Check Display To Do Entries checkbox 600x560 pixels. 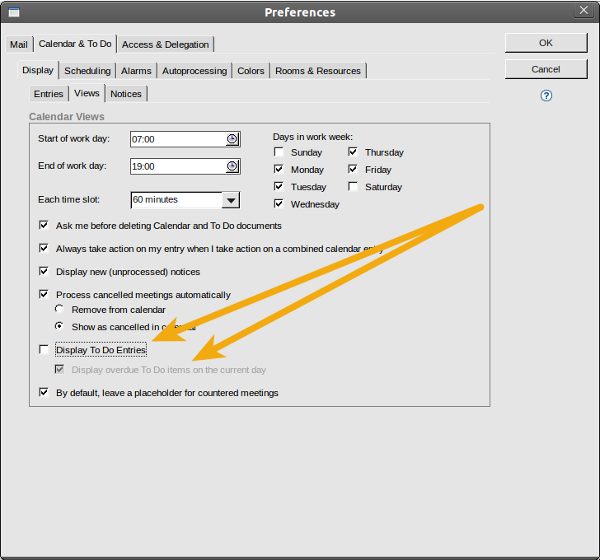(44, 349)
